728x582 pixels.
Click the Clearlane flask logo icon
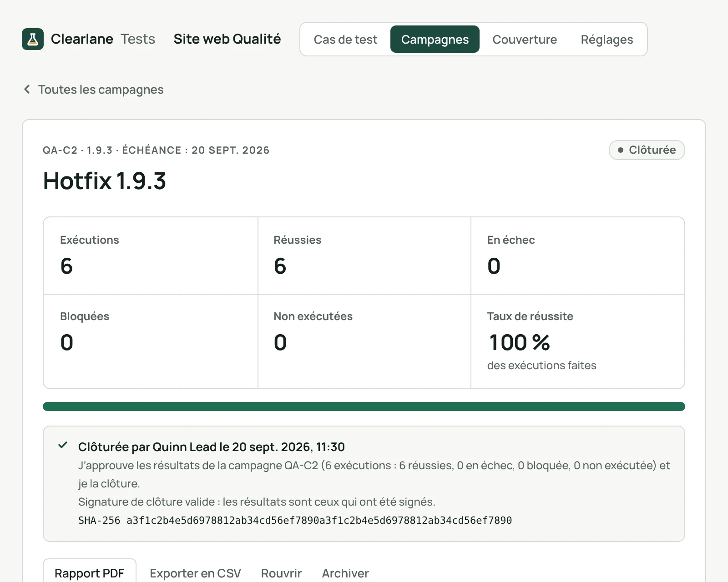coord(33,39)
